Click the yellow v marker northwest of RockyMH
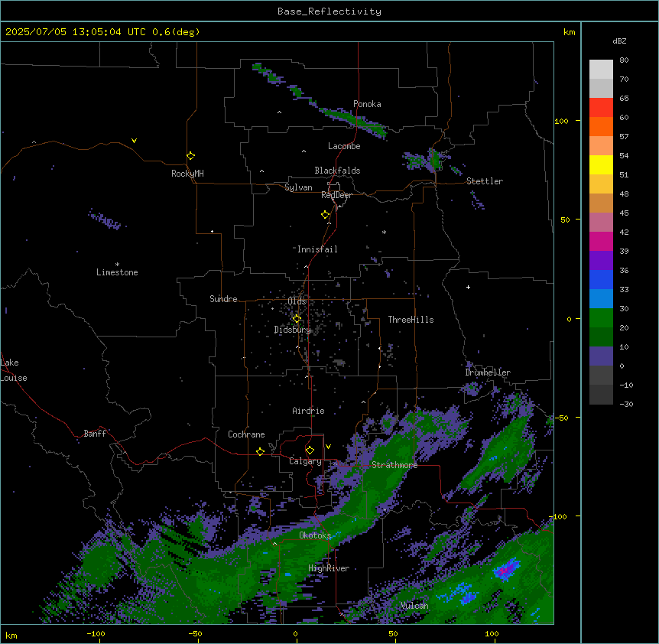Screen dimensions: 659x644 point(134,141)
